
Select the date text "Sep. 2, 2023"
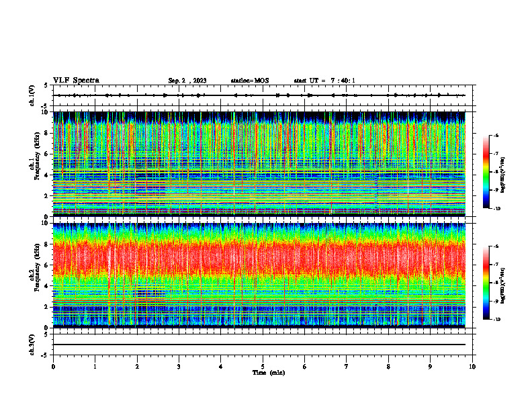187,81
